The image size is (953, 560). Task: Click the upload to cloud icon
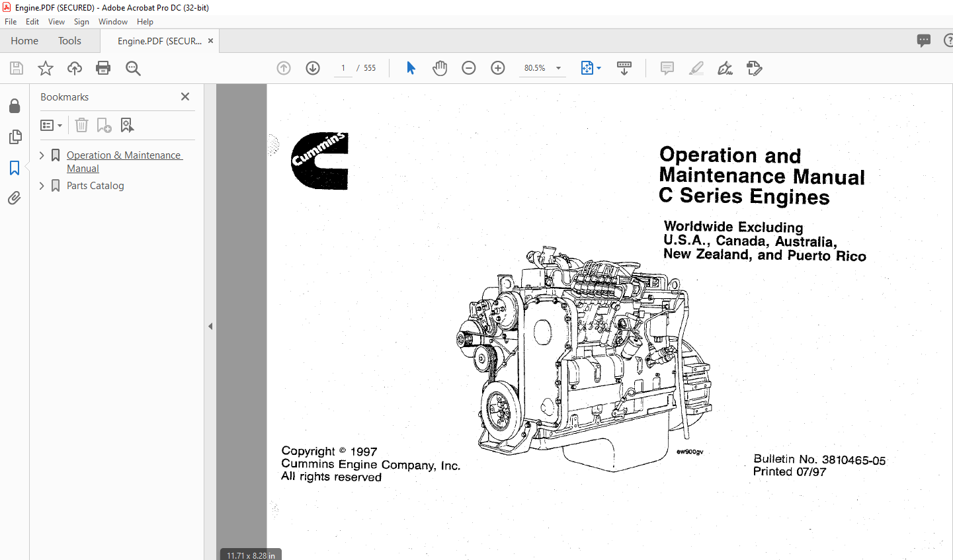tap(75, 68)
